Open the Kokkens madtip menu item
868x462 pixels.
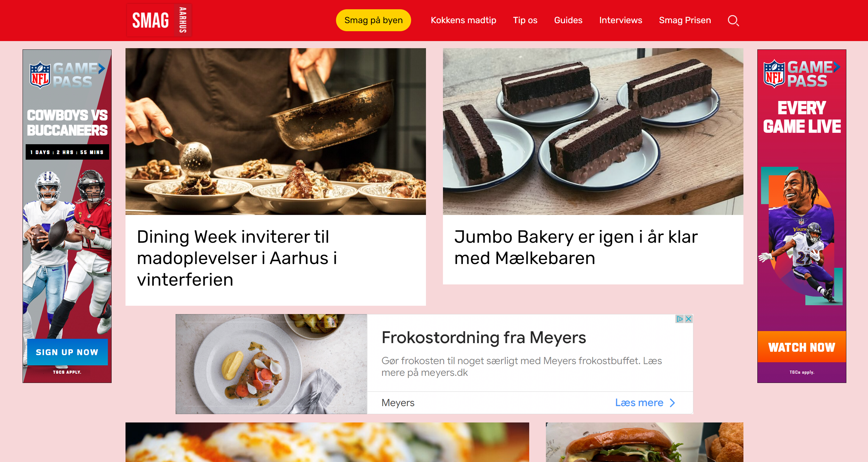pyautogui.click(x=463, y=20)
